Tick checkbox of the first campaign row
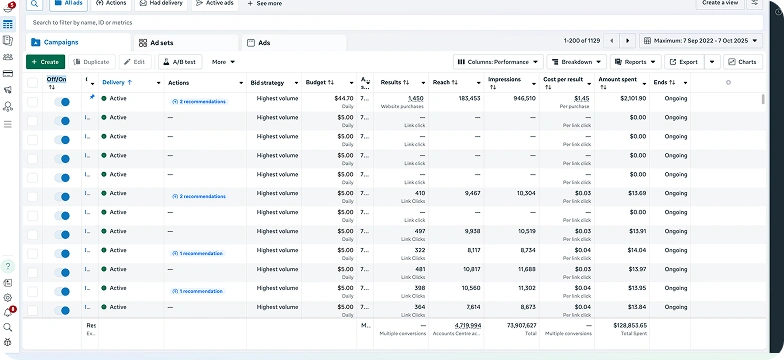This screenshot has width=784, height=360. pyautogui.click(x=32, y=102)
